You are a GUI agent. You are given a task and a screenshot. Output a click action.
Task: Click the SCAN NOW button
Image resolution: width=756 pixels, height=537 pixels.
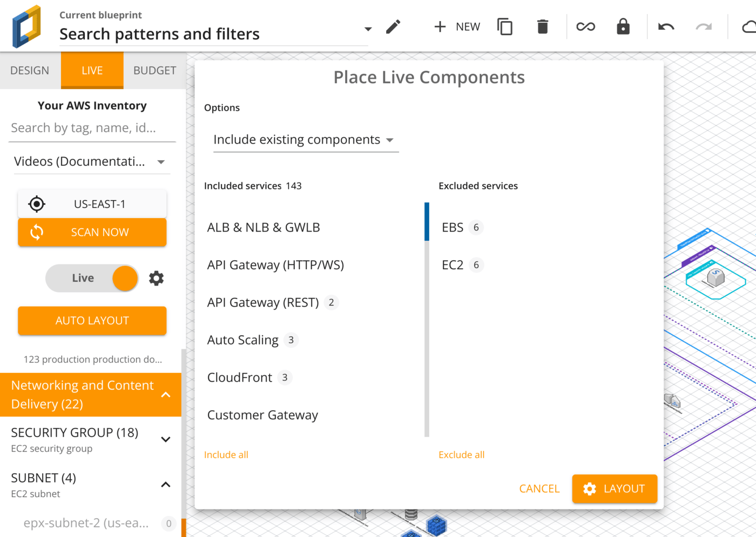[92, 232]
